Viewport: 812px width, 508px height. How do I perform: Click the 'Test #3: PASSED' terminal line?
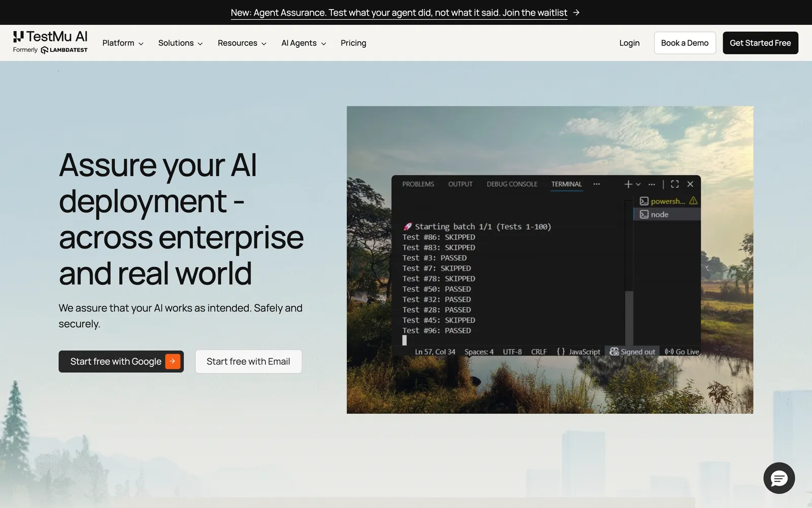point(434,258)
